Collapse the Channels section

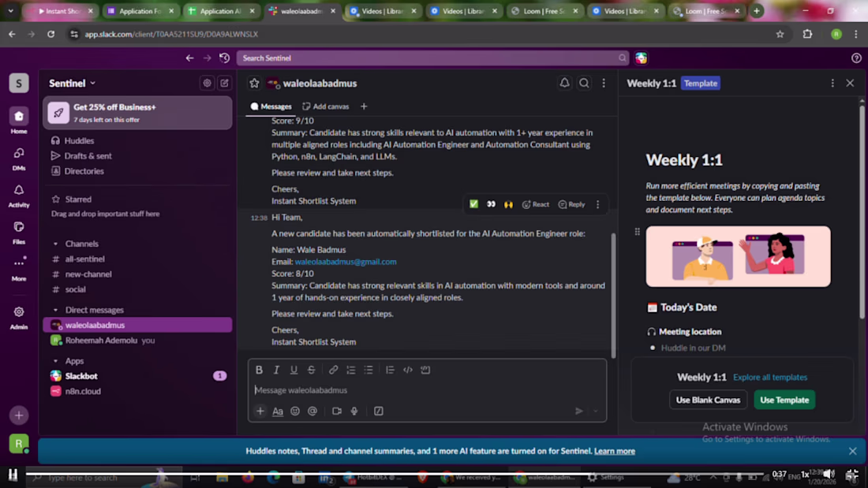click(55, 244)
